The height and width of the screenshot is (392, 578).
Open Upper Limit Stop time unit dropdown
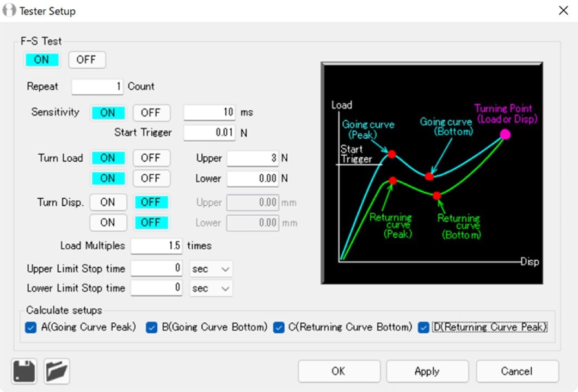tap(211, 268)
